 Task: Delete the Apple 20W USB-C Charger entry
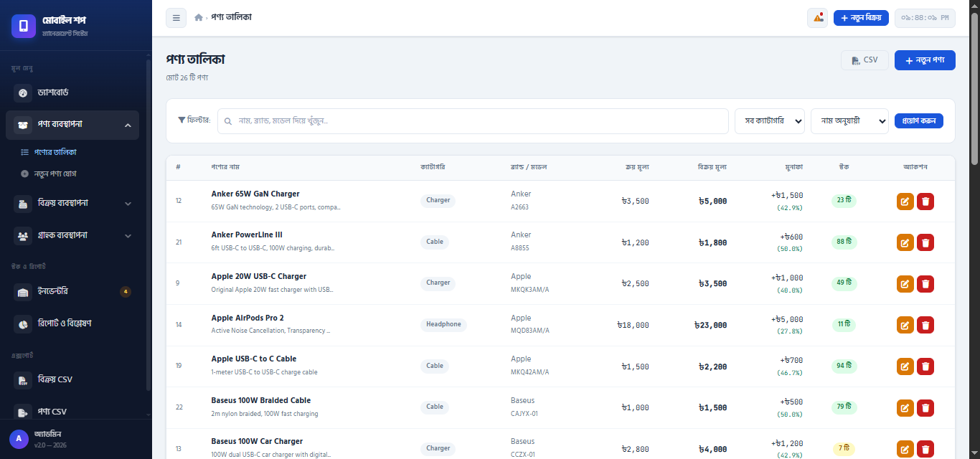pos(925,284)
